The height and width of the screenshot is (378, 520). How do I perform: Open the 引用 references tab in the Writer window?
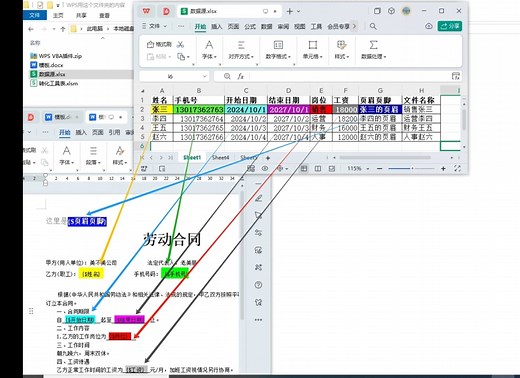point(114,132)
